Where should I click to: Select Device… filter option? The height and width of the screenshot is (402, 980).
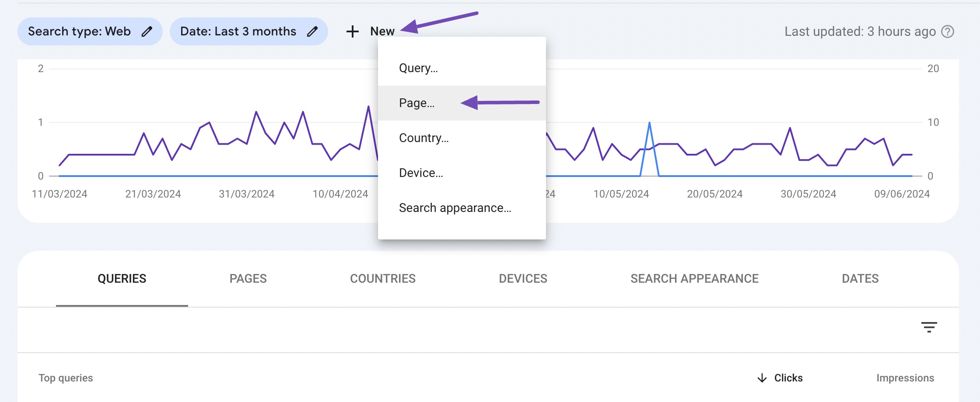[421, 173]
